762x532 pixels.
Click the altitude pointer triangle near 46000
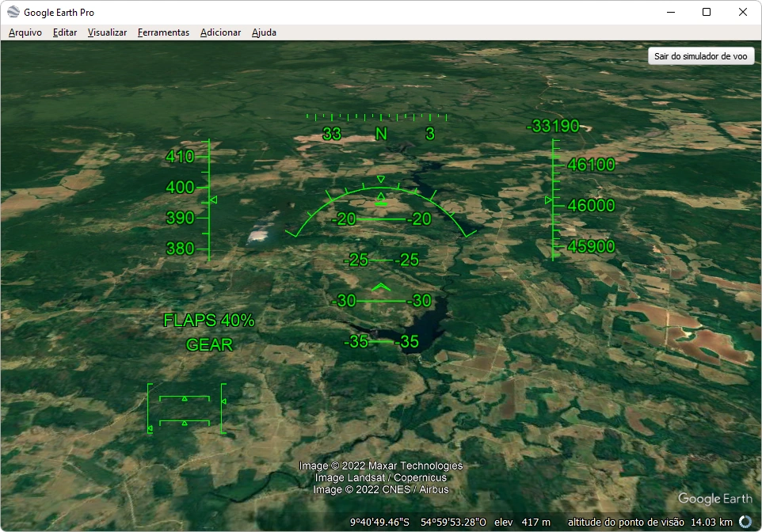pyautogui.click(x=549, y=201)
